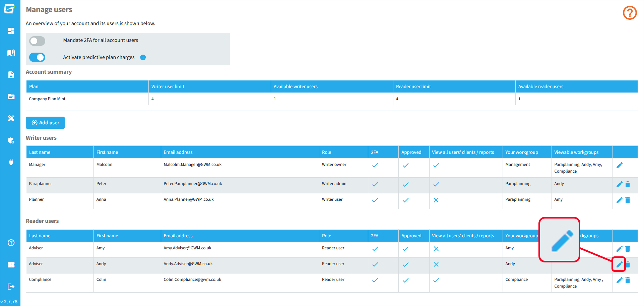Click Amy.Adviser@GWM.co.uk email cell
Image resolution: width=644 pixels, height=306 pixels.
pos(240,250)
